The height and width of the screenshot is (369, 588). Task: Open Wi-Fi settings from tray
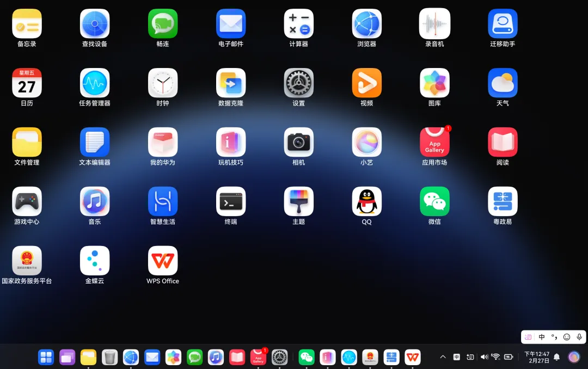(x=496, y=357)
